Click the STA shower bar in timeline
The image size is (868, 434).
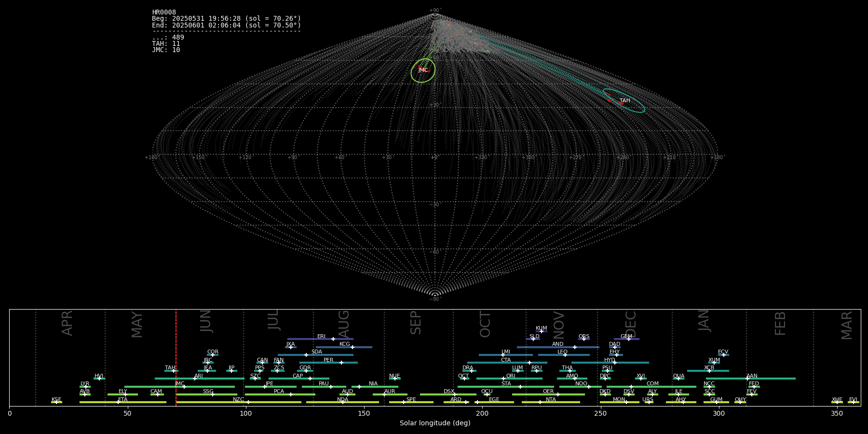pyautogui.click(x=506, y=386)
